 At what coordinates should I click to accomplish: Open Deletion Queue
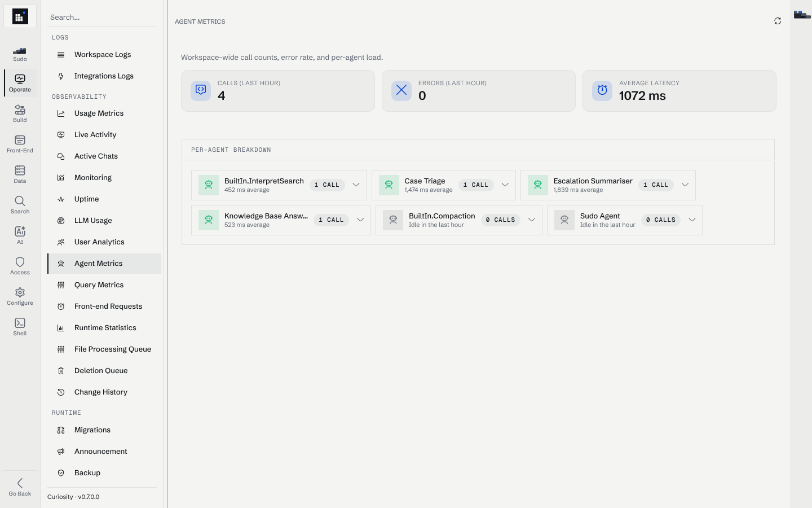[x=104, y=371]
